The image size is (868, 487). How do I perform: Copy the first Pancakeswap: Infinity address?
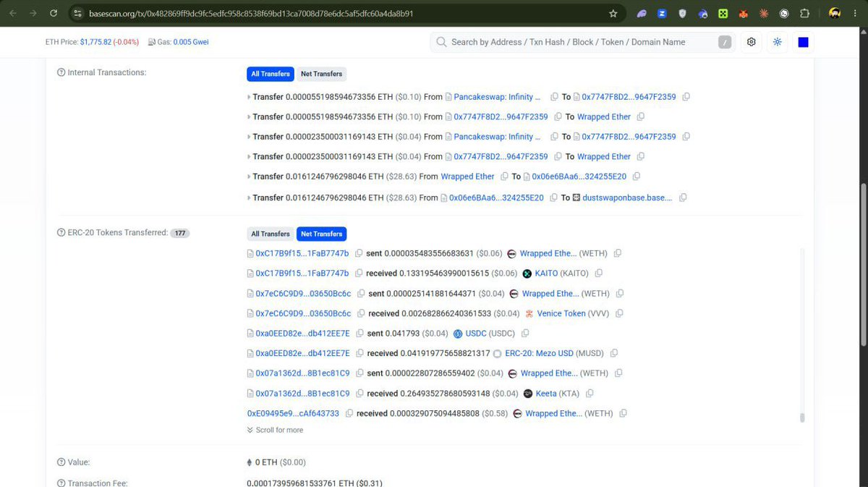[x=554, y=97]
